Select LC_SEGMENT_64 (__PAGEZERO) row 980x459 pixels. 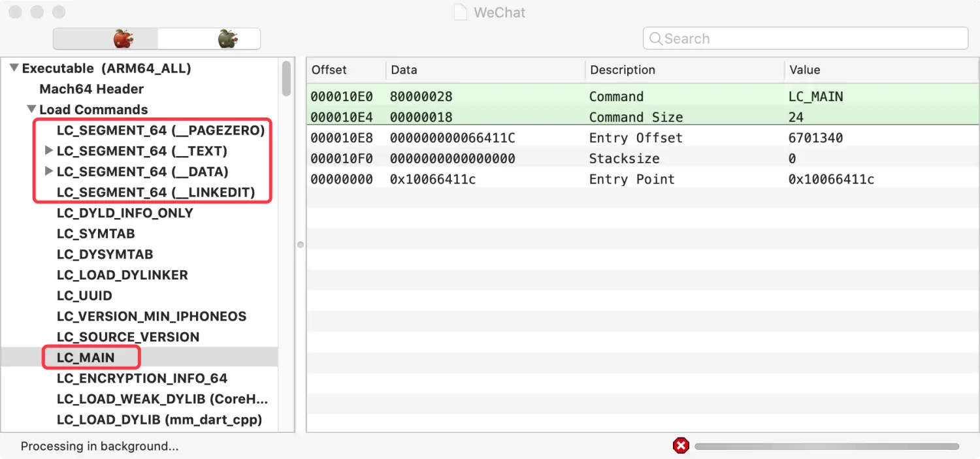(161, 130)
